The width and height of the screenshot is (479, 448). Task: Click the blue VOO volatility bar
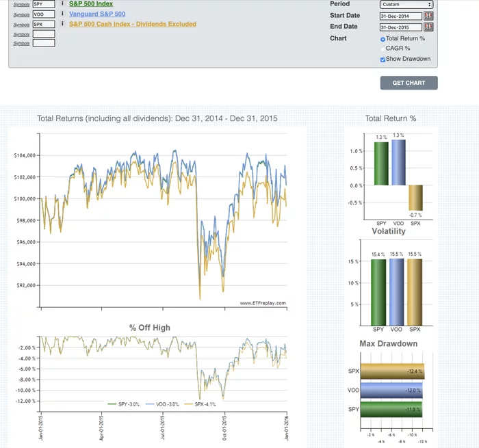(396, 292)
